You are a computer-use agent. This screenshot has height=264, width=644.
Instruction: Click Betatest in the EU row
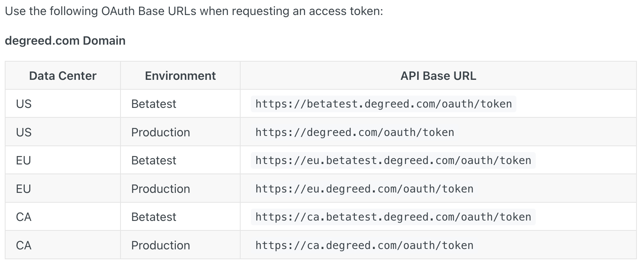[x=154, y=160]
